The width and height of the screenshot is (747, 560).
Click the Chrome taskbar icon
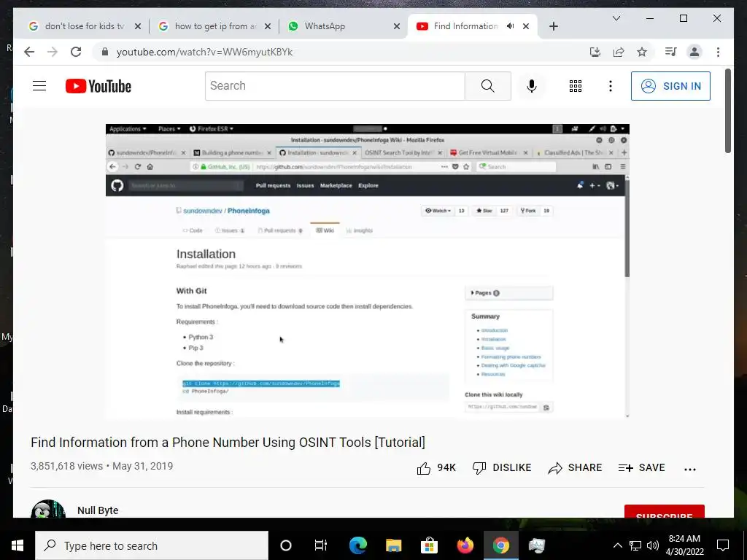click(500, 545)
